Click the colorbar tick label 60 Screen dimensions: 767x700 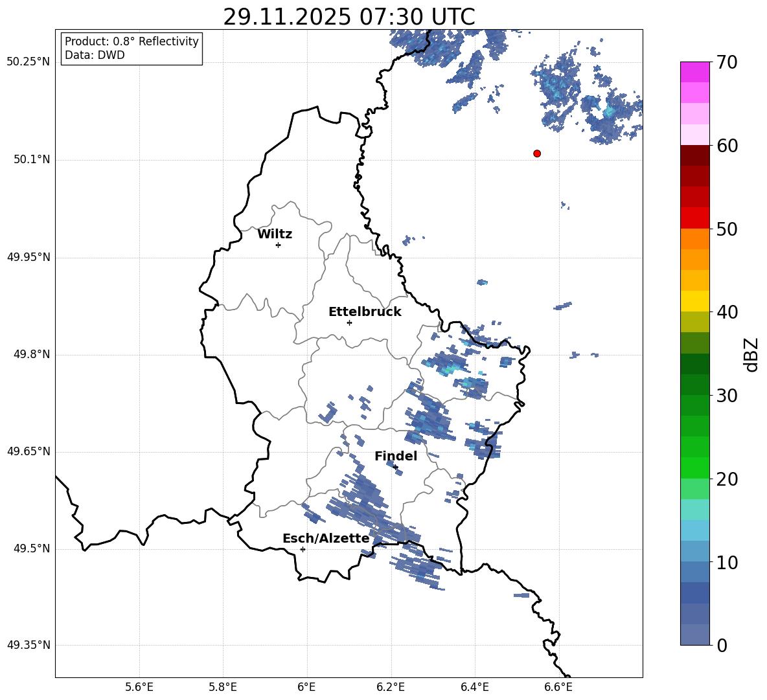pos(727,145)
